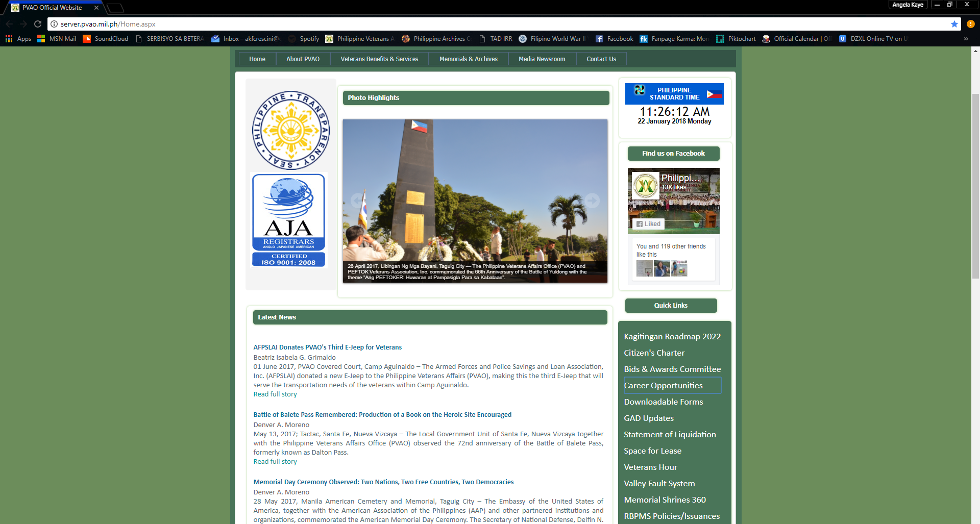The width and height of the screenshot is (980, 524).
Task: Open the new tab button
Action: pyautogui.click(x=115, y=8)
